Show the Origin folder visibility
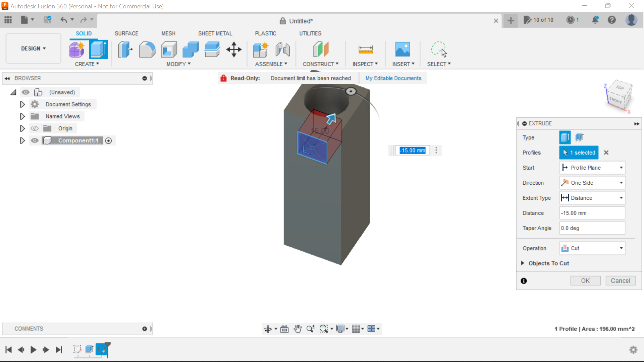 click(x=35, y=128)
